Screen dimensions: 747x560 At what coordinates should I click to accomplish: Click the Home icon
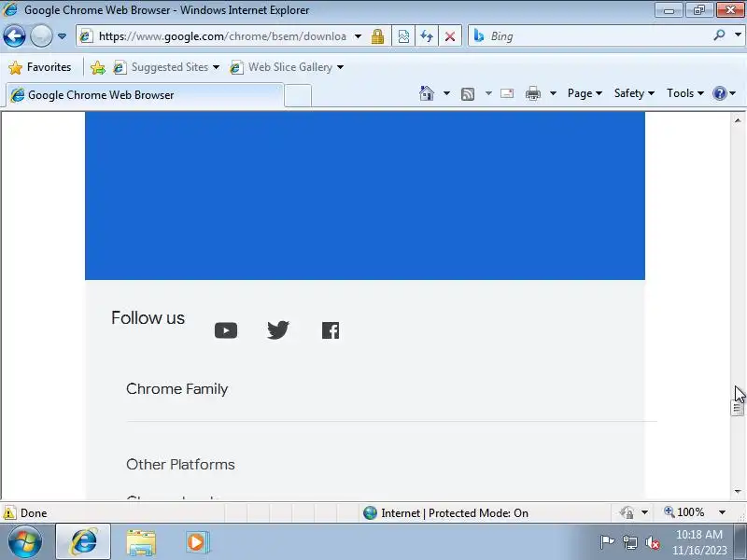point(427,93)
